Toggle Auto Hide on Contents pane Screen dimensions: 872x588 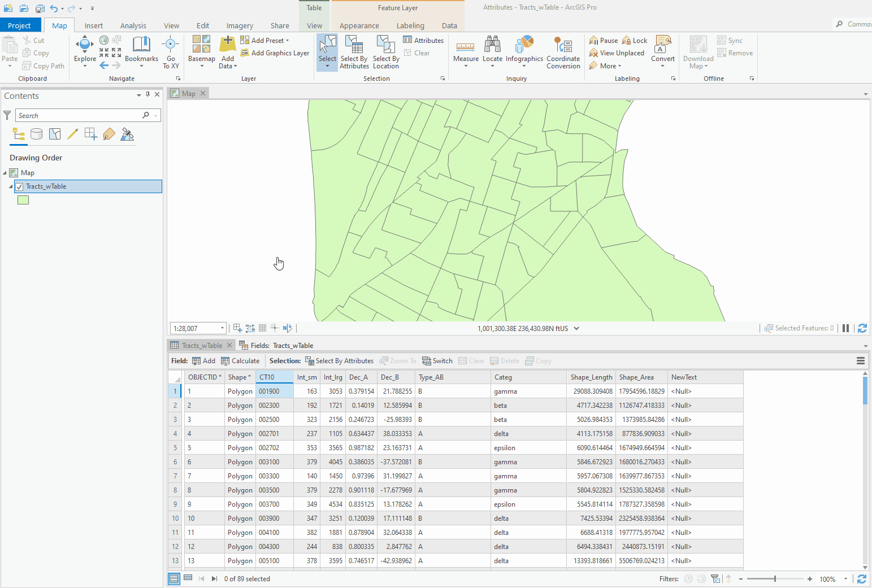148,95
